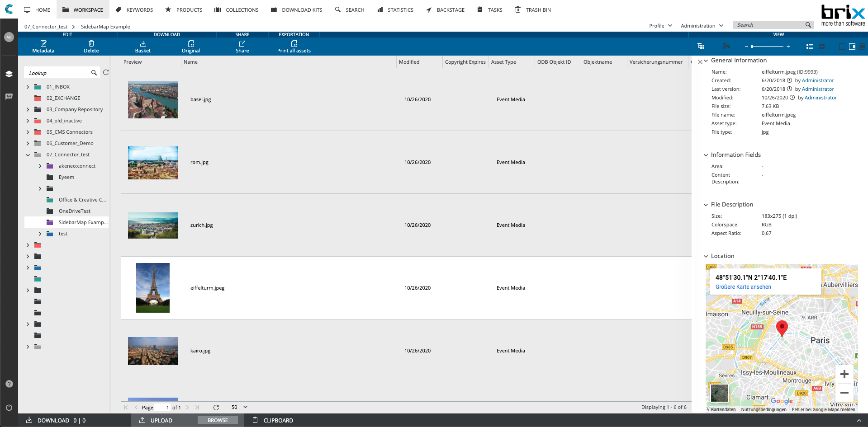Hide sidebar with no-panel layout icon
This screenshot has width=868, height=427.
point(842,46)
